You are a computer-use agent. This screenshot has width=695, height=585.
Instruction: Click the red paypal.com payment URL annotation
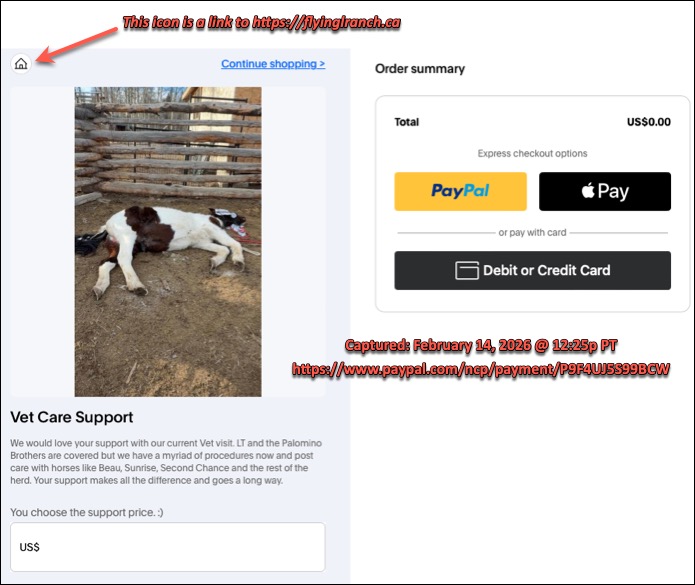(x=481, y=369)
